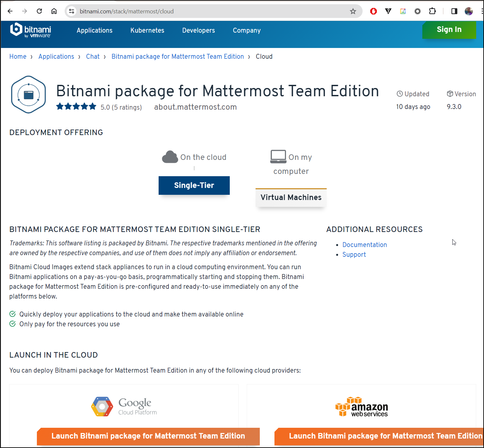This screenshot has width=484, height=448.
Task: Click the browser back arrow
Action: [10, 11]
